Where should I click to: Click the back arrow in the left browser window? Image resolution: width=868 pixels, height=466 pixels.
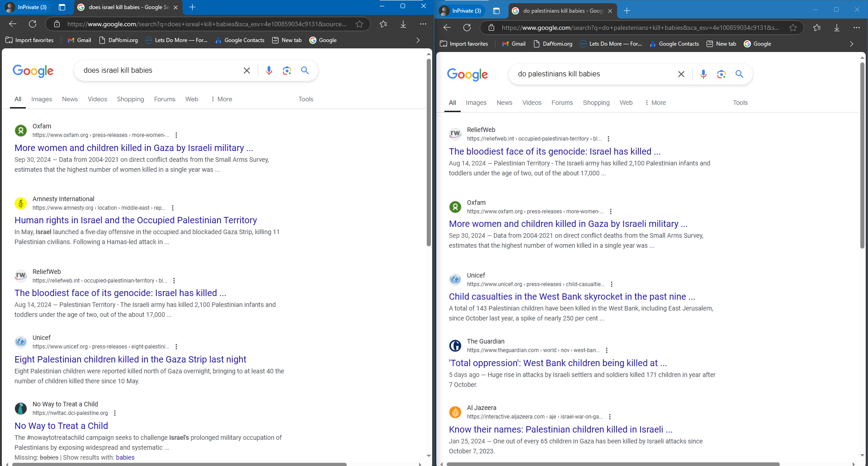(13, 24)
